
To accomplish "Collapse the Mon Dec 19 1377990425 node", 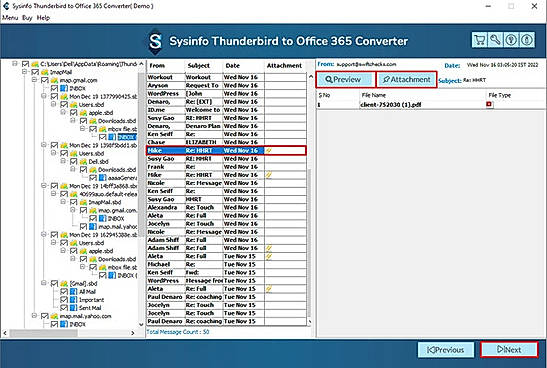I will [x=44, y=96].
